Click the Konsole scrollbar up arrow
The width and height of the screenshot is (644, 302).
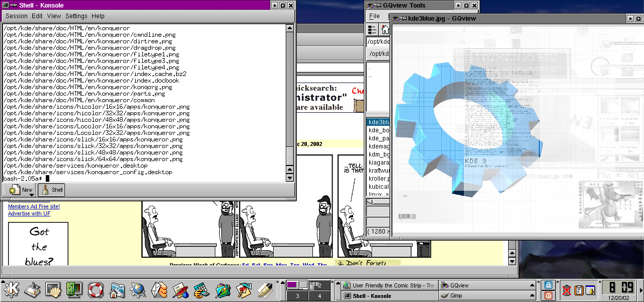coord(289,28)
